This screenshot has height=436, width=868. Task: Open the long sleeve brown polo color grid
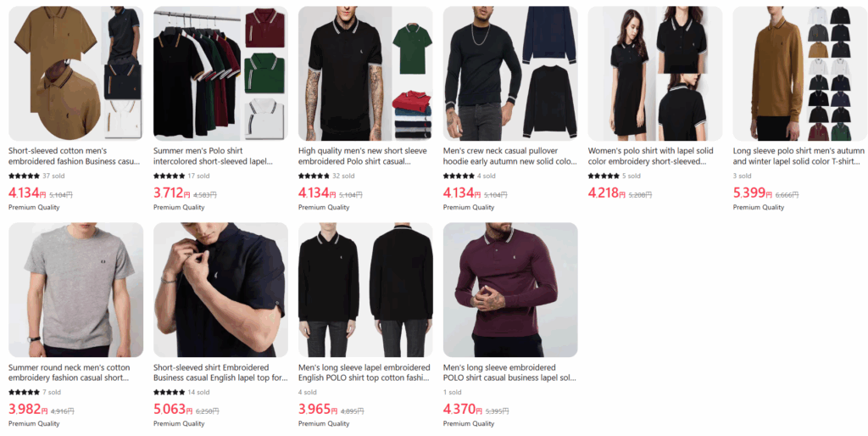tap(800, 73)
